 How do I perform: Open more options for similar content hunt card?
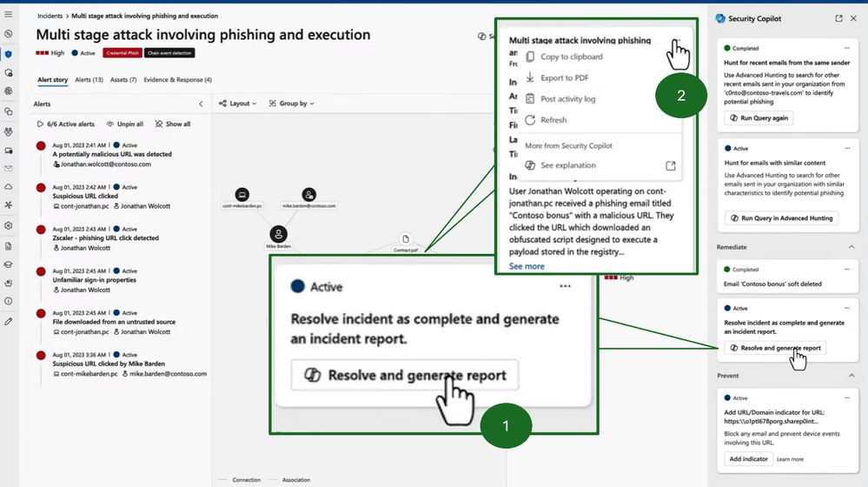click(847, 149)
